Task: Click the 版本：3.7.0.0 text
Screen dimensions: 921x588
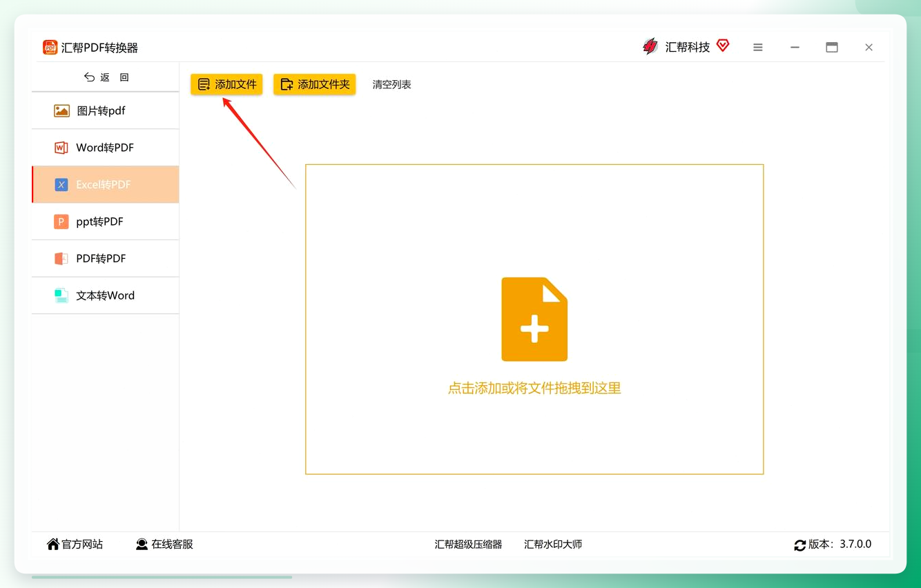Action: 840,544
